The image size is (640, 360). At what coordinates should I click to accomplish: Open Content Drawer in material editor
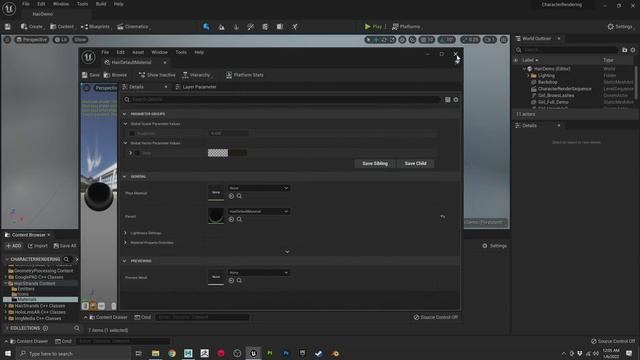(x=108, y=317)
